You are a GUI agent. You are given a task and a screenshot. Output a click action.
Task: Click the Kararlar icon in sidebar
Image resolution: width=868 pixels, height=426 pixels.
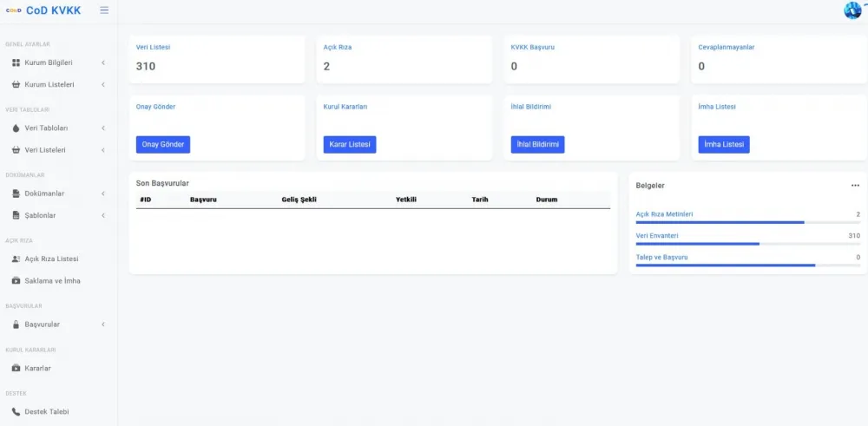point(16,368)
